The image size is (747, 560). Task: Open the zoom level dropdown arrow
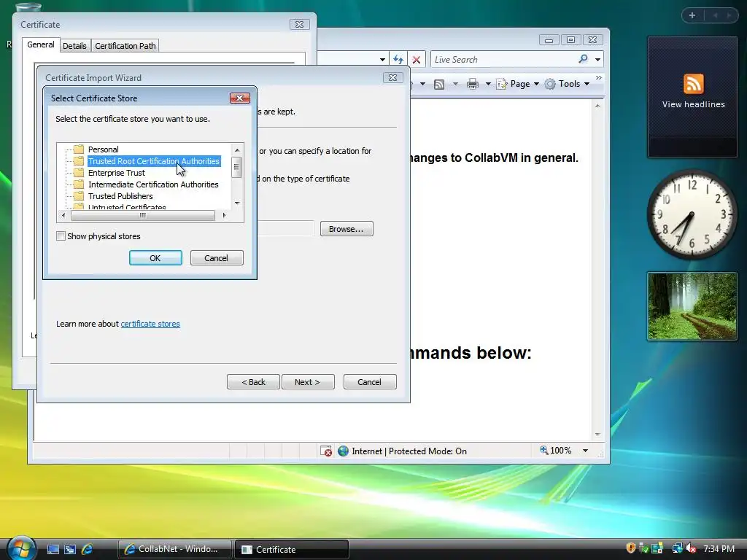[586, 451]
